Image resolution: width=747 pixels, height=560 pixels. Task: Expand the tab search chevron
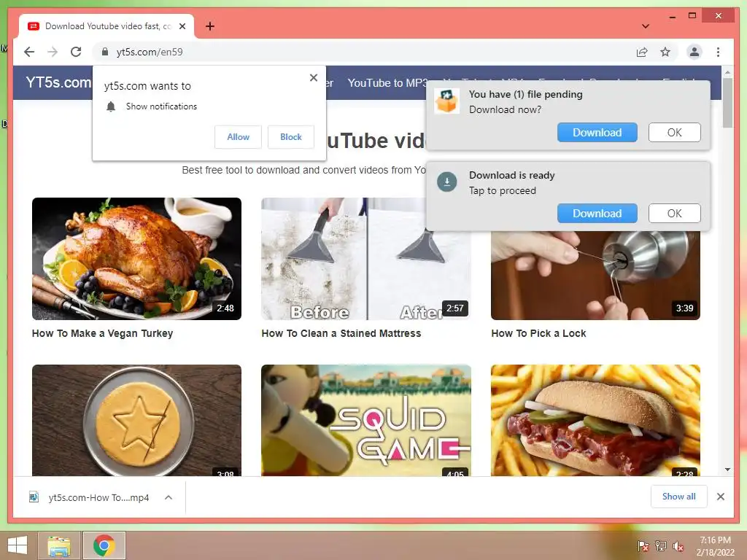tap(645, 26)
